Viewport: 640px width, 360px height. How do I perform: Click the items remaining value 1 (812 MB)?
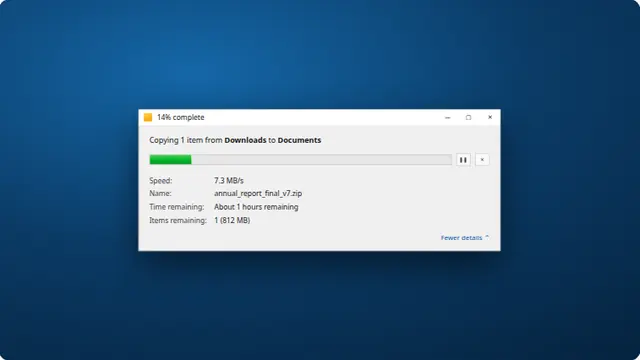(232, 220)
